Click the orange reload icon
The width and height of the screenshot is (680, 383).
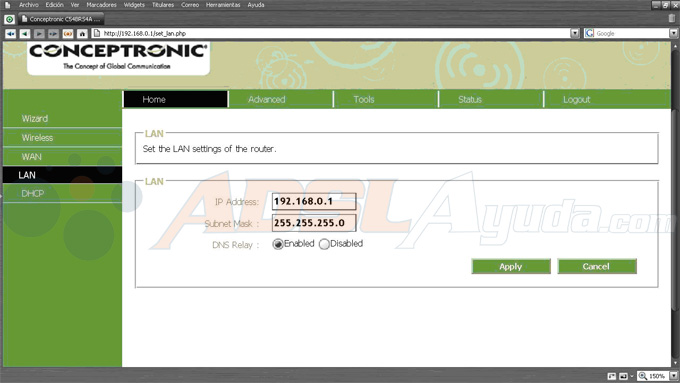click(68, 33)
